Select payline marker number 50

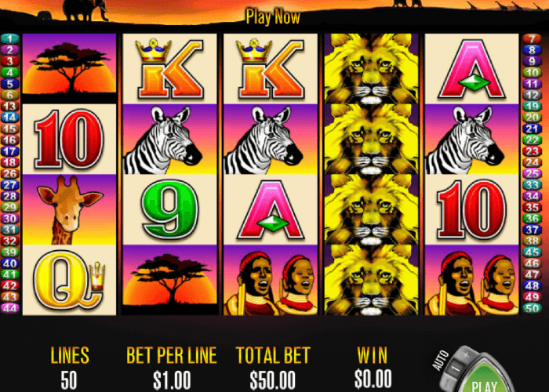(532, 308)
